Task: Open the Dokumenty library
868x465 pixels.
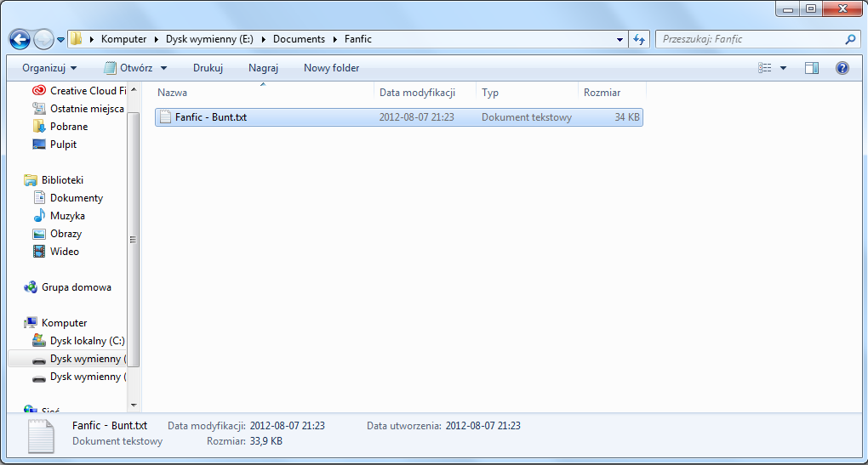Action: click(x=77, y=198)
